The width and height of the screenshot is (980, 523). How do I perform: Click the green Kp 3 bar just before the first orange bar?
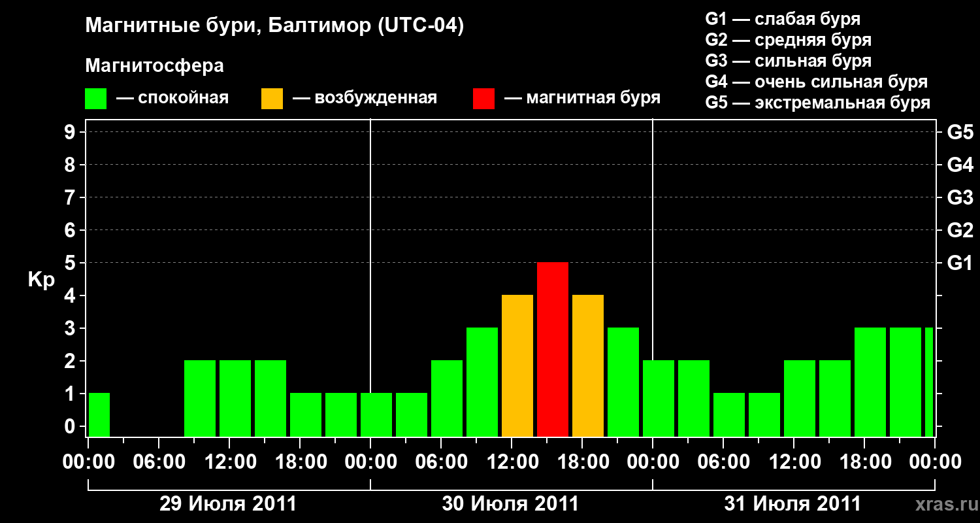click(x=482, y=382)
